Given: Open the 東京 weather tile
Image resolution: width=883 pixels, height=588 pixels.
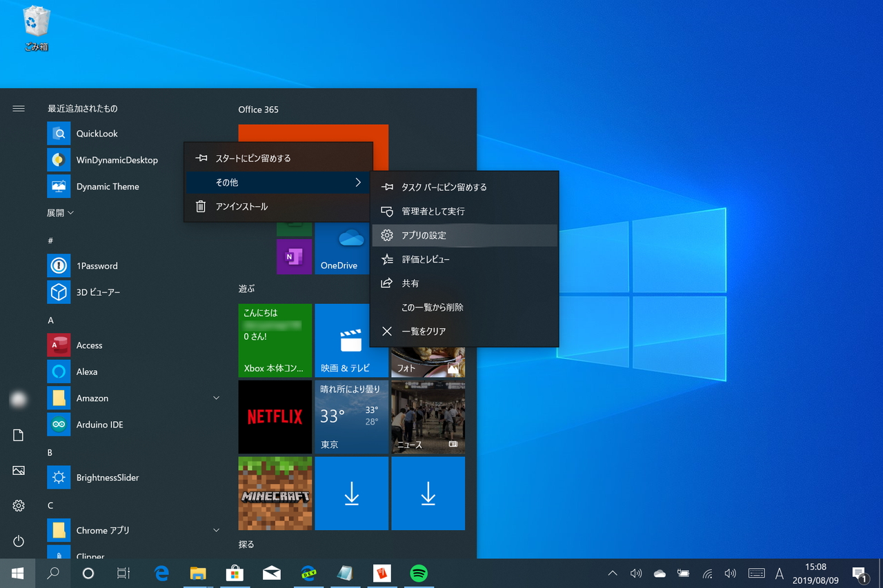Looking at the screenshot, I should pyautogui.click(x=351, y=417).
